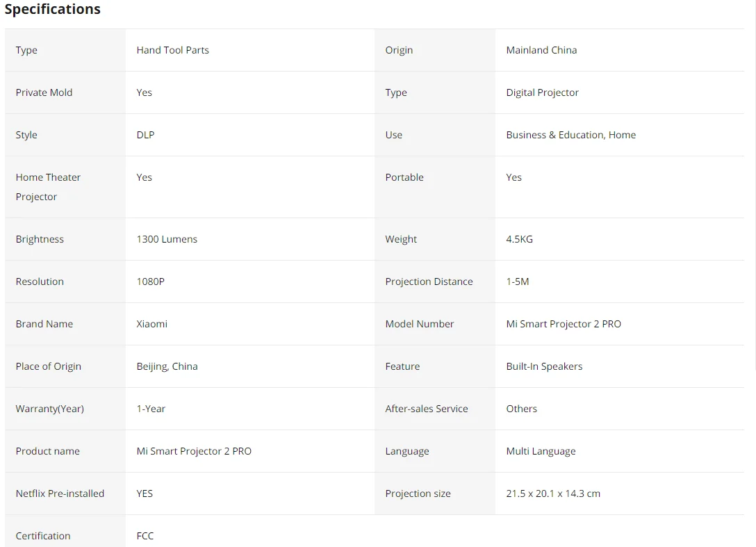Click the 21.5 x 20.1 x 14.3 cm value
The image size is (756, 547).
(x=553, y=493)
